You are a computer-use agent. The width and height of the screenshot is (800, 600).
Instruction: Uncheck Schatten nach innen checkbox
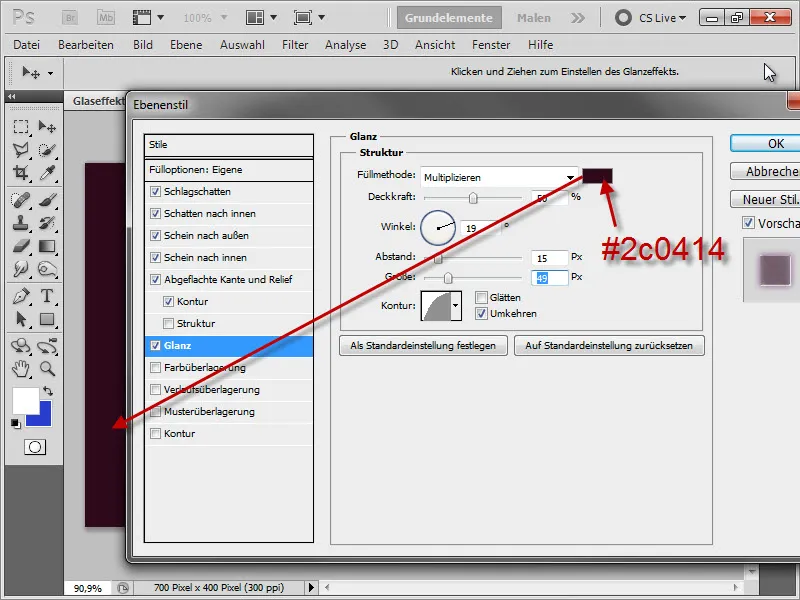[156, 214]
